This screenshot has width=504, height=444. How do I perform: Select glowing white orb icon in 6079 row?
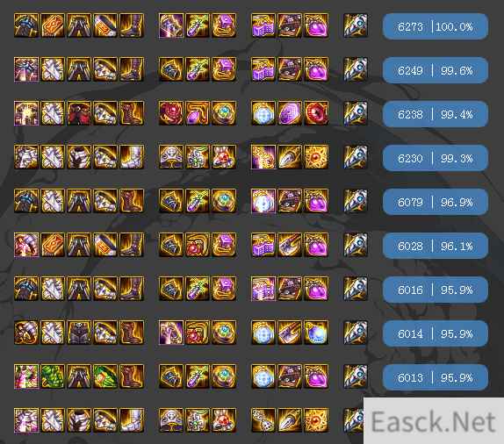tap(263, 201)
